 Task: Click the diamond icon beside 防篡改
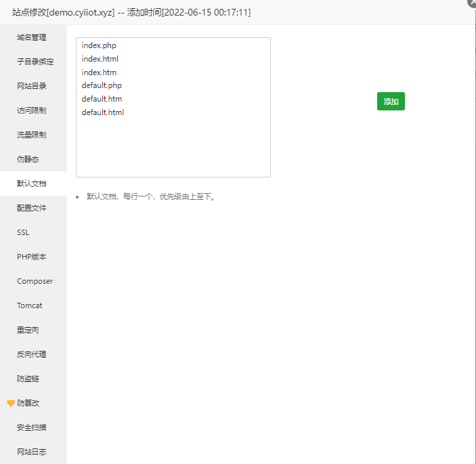[x=11, y=403]
